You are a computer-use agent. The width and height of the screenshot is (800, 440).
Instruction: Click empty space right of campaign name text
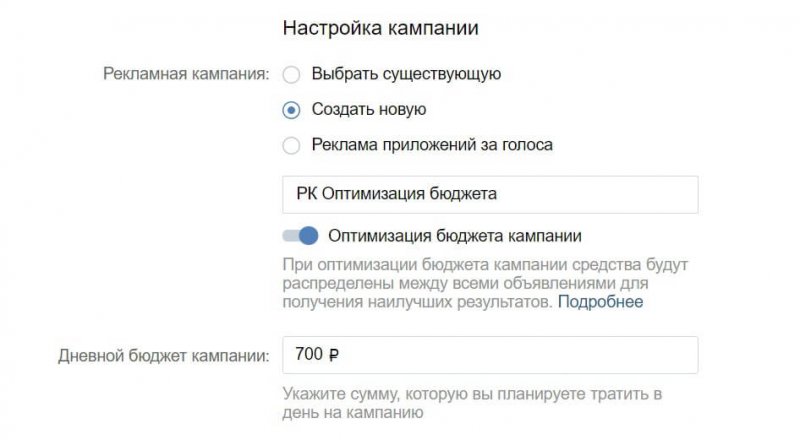coord(600,194)
